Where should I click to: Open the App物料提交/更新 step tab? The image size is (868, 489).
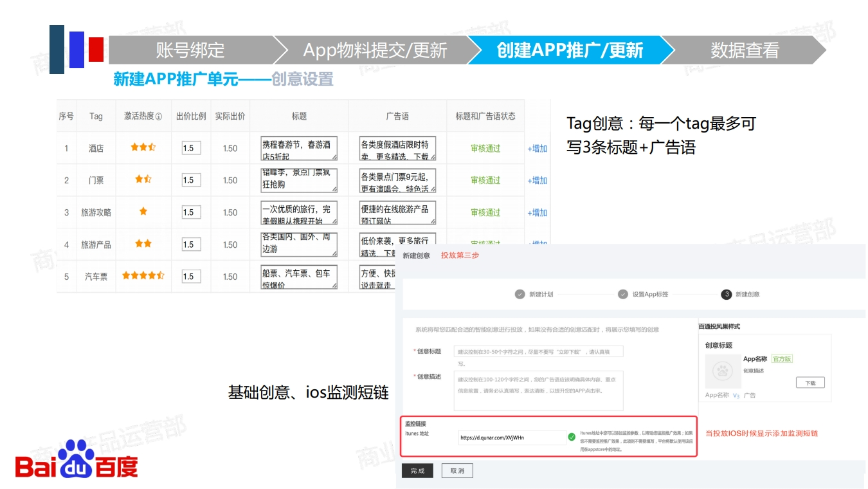pyautogui.click(x=375, y=50)
